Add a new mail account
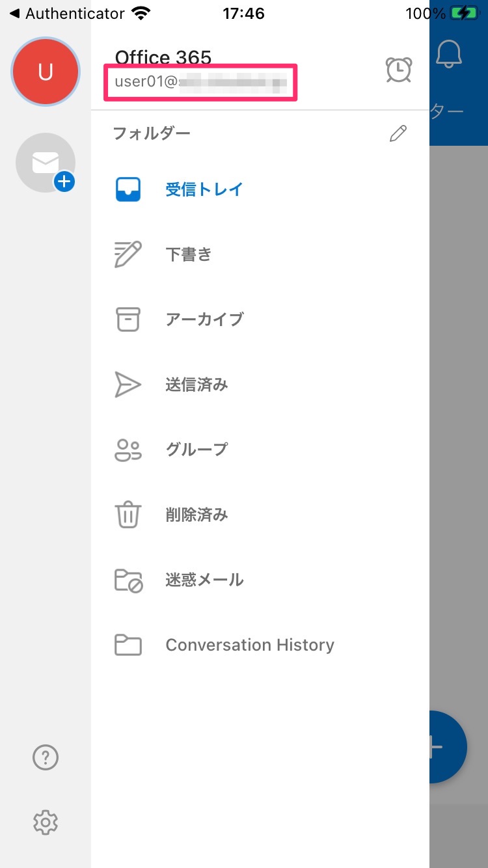The height and width of the screenshot is (868, 488). pos(46,163)
